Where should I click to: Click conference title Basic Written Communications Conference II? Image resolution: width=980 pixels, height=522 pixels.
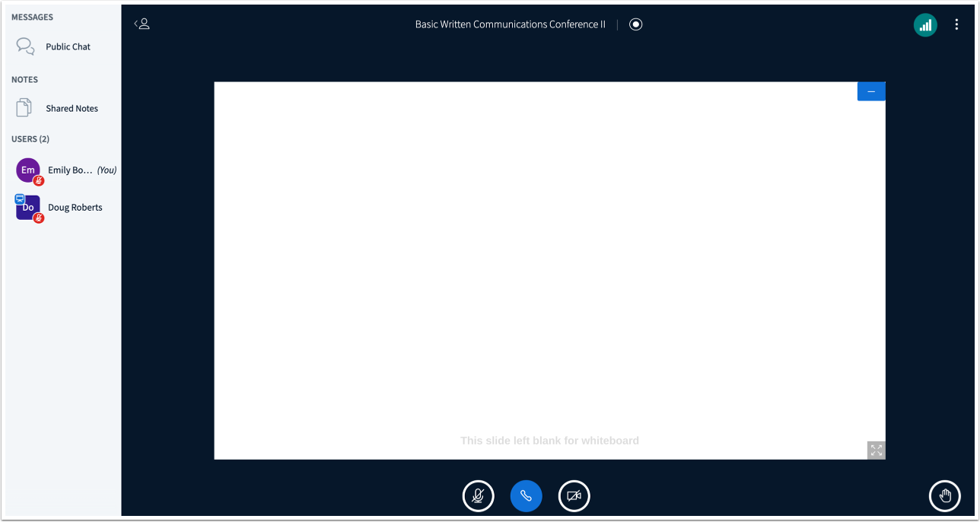(x=511, y=24)
